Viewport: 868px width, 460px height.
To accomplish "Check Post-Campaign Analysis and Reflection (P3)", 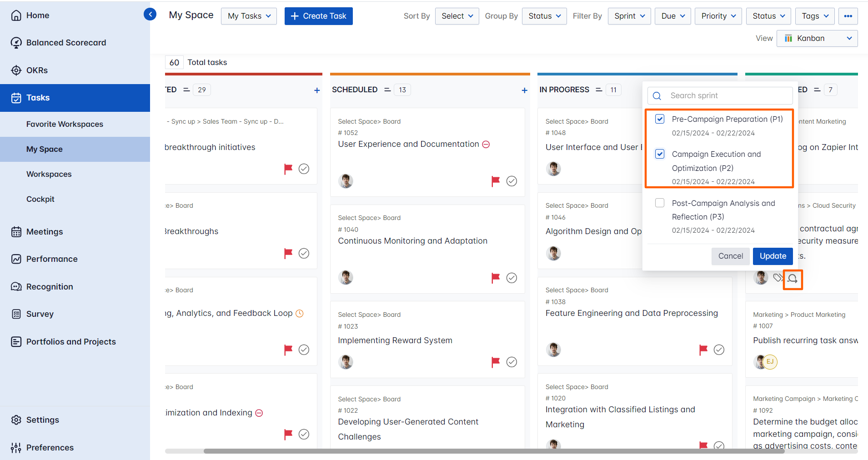I will pyautogui.click(x=660, y=202).
